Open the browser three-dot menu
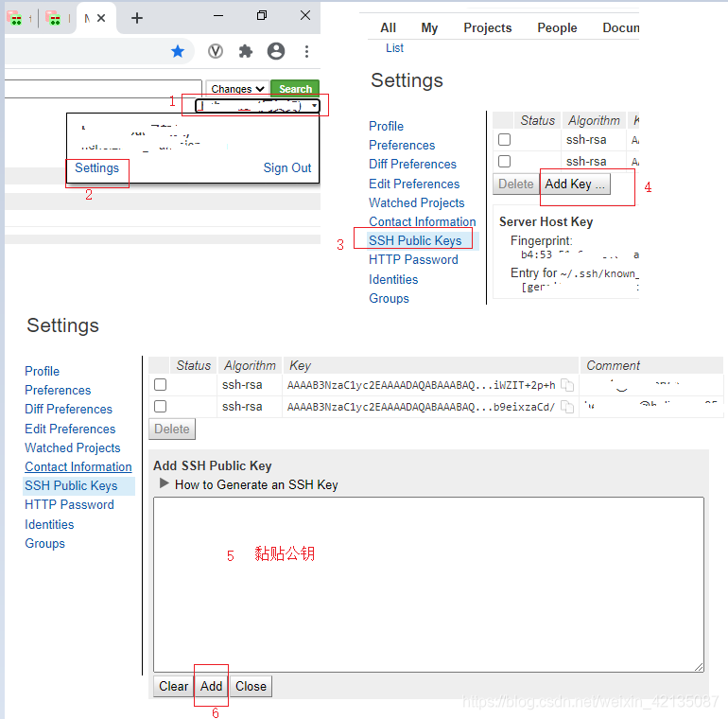Image resolution: width=728 pixels, height=719 pixels. pyautogui.click(x=306, y=51)
